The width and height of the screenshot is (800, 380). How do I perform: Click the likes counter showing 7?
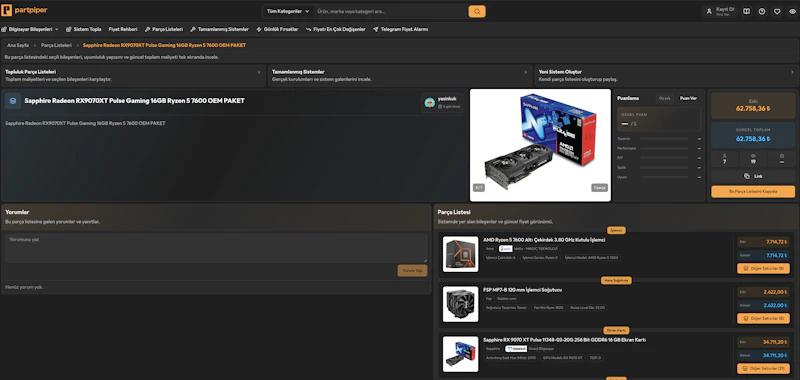pos(724,159)
